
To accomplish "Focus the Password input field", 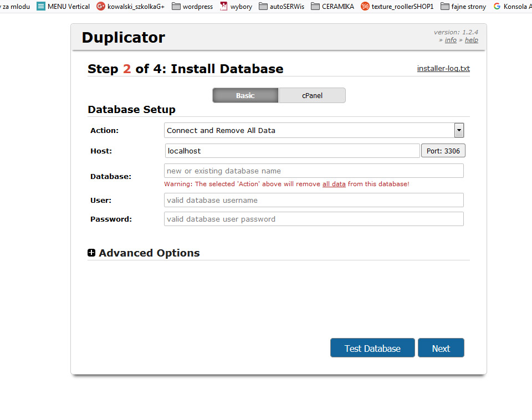I will (314, 219).
